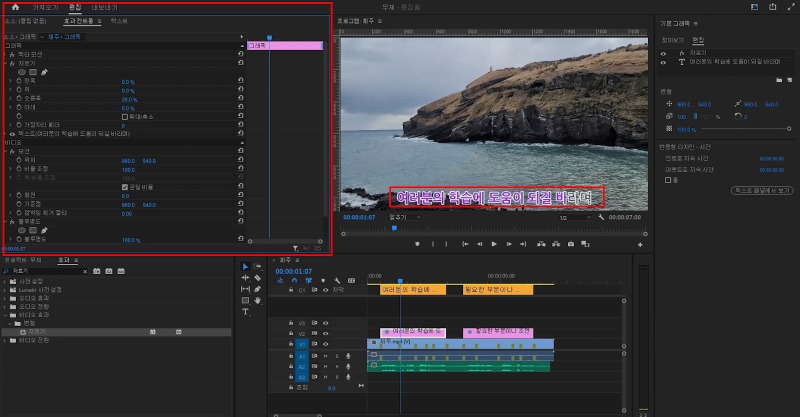Select the Type tool in the tools panel
This screenshot has width=800, height=417.
(x=246, y=311)
